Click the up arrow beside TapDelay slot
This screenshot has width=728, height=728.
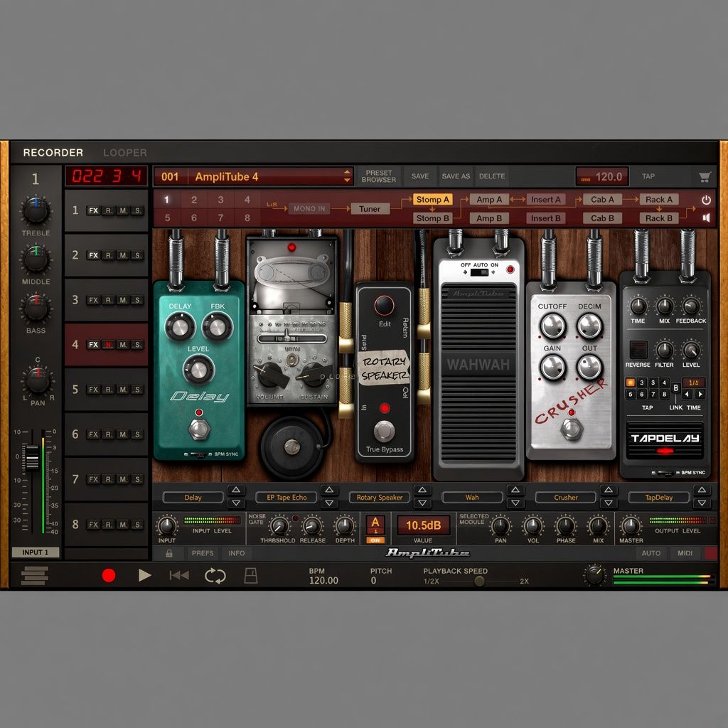click(702, 491)
